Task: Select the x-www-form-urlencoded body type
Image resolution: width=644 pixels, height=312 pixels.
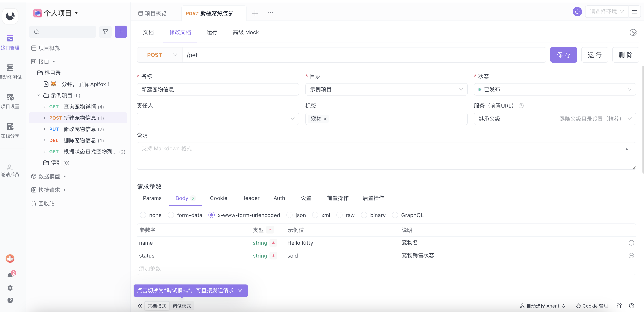Action: [x=212, y=215]
